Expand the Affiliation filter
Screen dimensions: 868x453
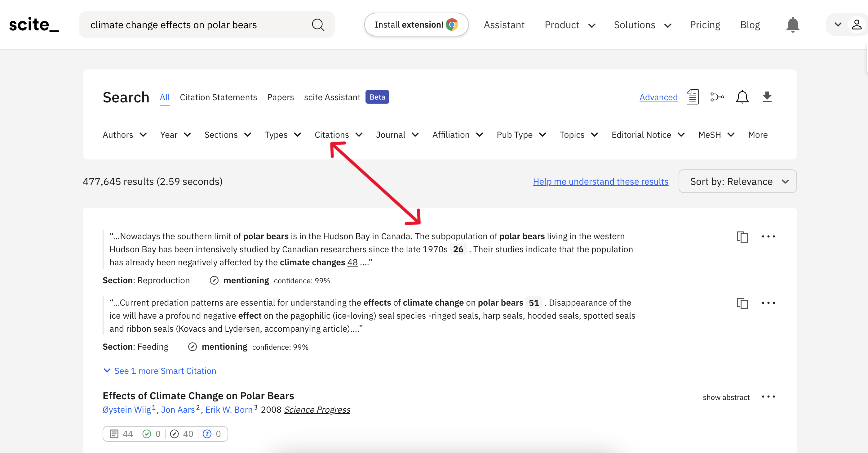pyautogui.click(x=458, y=135)
